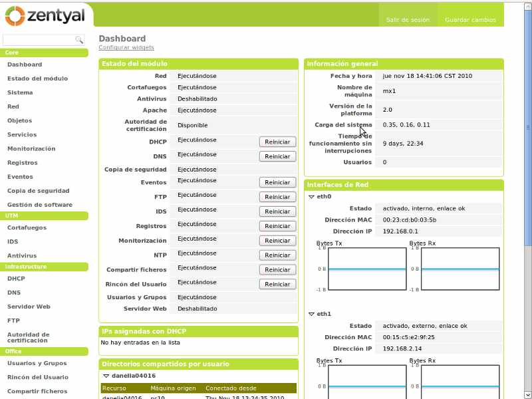The image size is (532, 399).
Task: Click Salir de sesión in header
Action: click(x=408, y=20)
